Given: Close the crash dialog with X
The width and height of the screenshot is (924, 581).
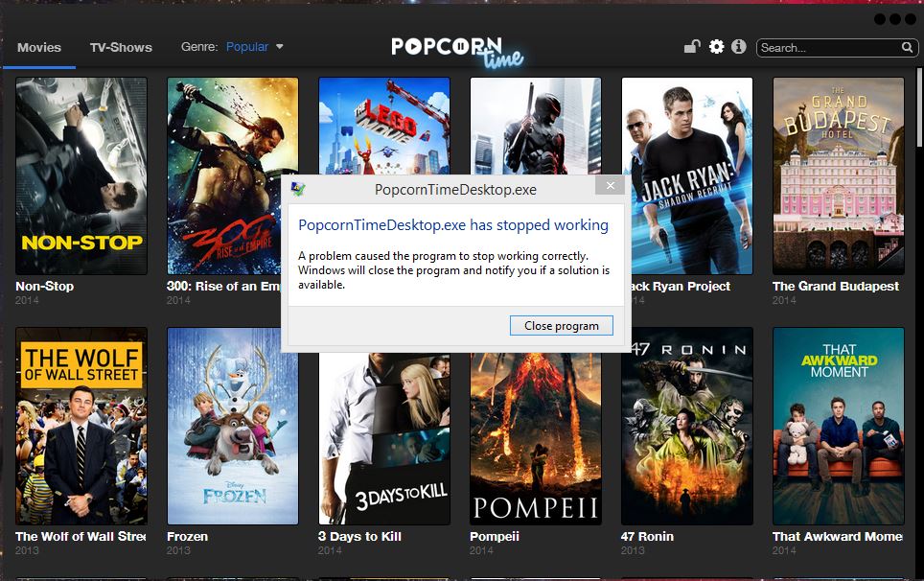Looking at the screenshot, I should pyautogui.click(x=609, y=187).
